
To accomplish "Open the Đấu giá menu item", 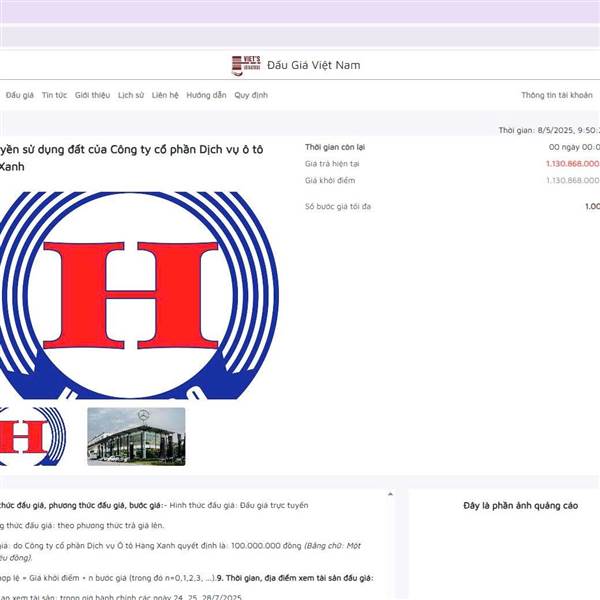I will [x=20, y=95].
